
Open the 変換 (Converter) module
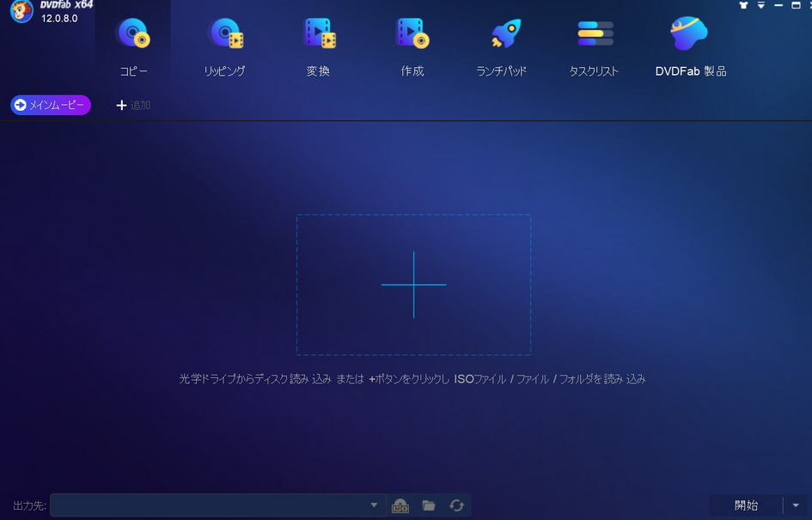(319, 45)
